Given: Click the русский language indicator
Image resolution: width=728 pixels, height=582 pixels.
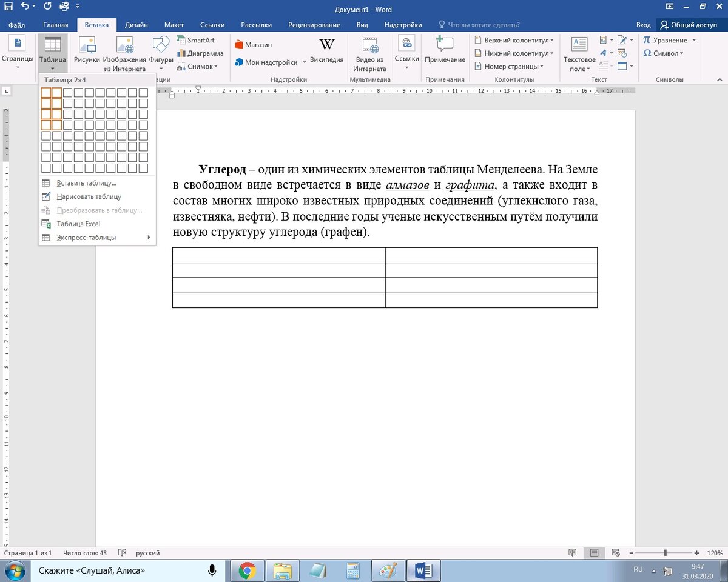Looking at the screenshot, I should 148,553.
